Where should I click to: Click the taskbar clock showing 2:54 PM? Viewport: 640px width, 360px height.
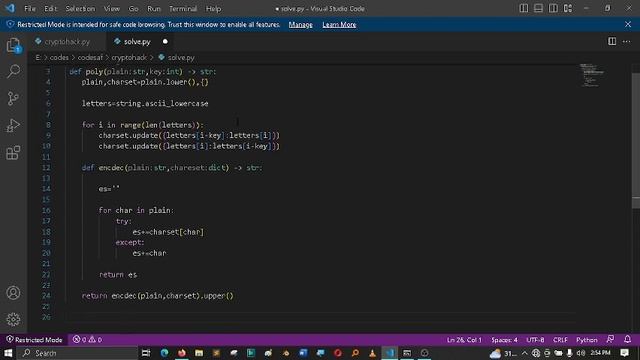(600, 353)
